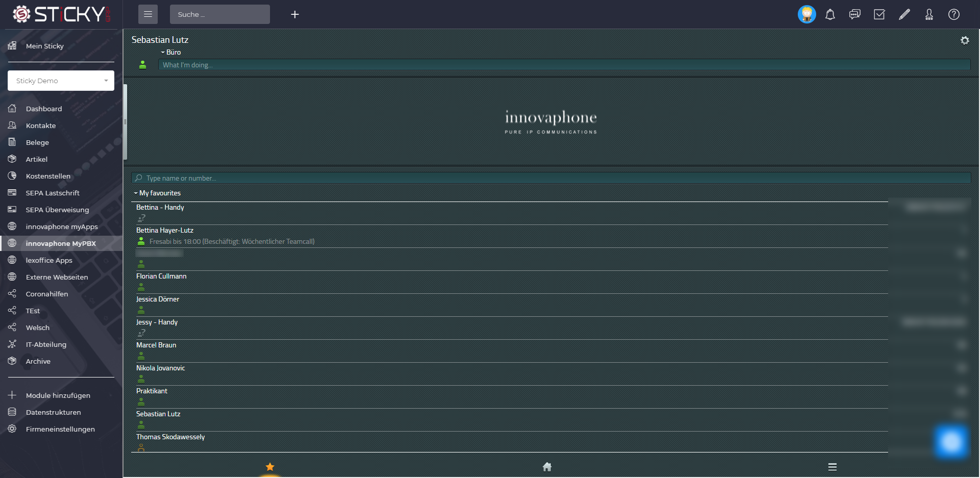Click the Firmeneinstellungen gear icon
Image resolution: width=980 pixels, height=478 pixels.
(x=12, y=429)
